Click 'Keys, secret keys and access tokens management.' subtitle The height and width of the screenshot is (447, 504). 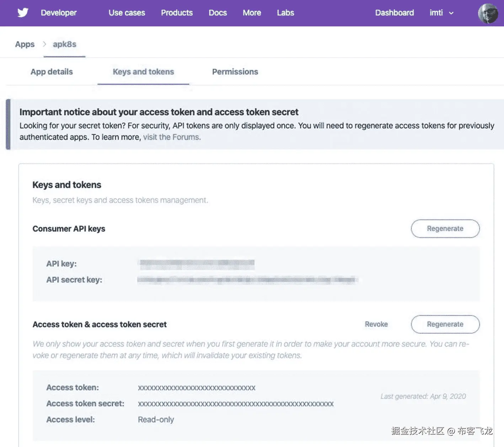click(120, 200)
